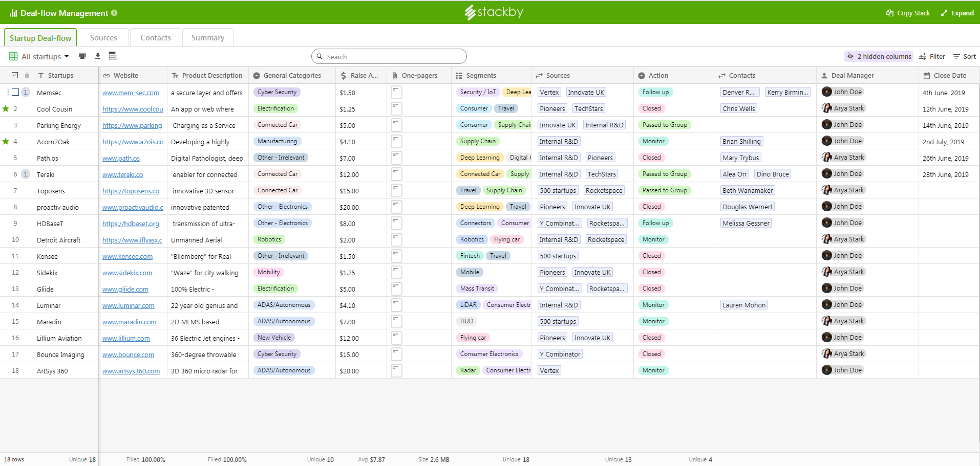The width and height of the screenshot is (980, 466).
Task: Click the Lauren Mohon contact chip
Action: pos(744,305)
